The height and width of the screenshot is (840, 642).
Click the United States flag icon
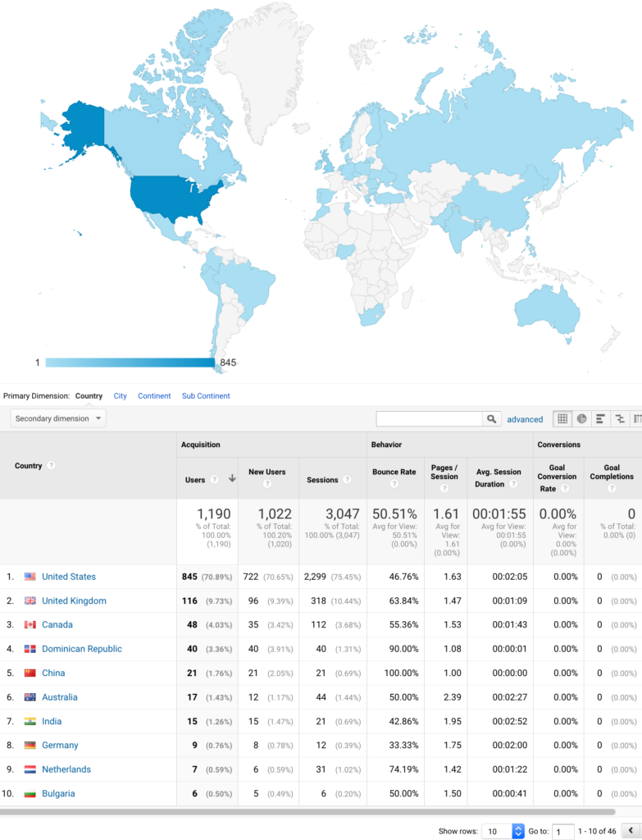coord(30,577)
